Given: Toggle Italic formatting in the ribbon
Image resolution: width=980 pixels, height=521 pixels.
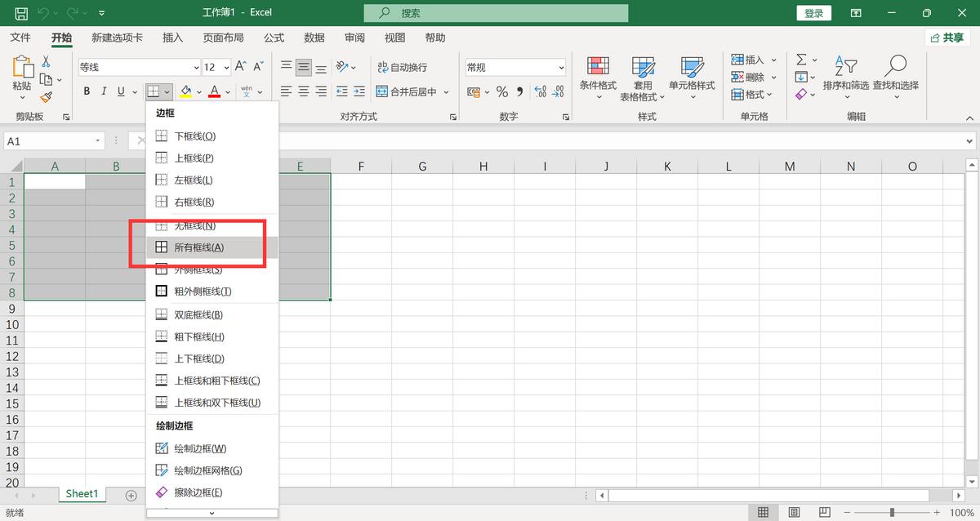Looking at the screenshot, I should pos(104,91).
